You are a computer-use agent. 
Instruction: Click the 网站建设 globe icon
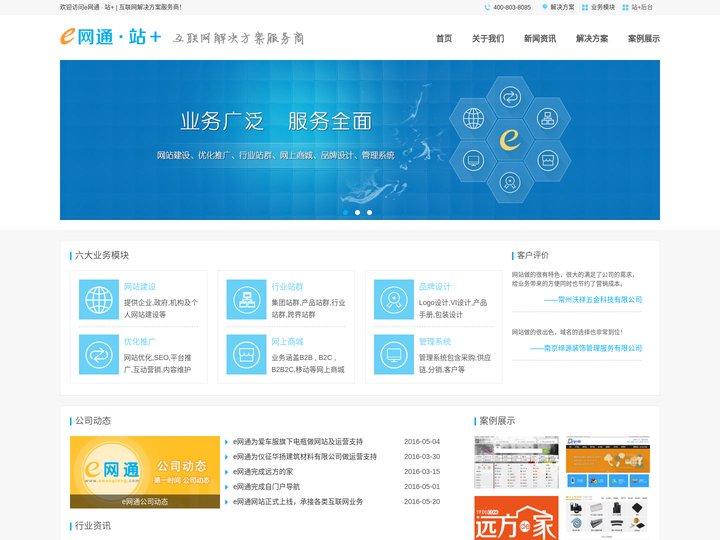click(x=99, y=299)
